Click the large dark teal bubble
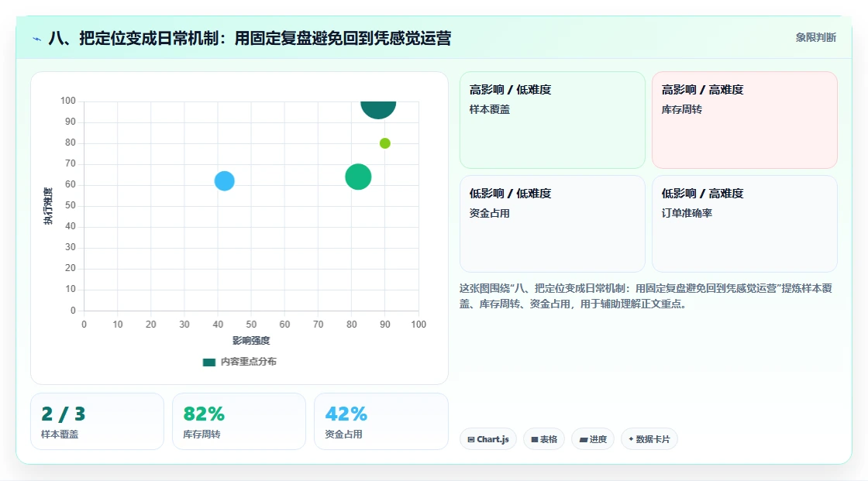Image resolution: width=868 pixels, height=481 pixels. click(378, 108)
